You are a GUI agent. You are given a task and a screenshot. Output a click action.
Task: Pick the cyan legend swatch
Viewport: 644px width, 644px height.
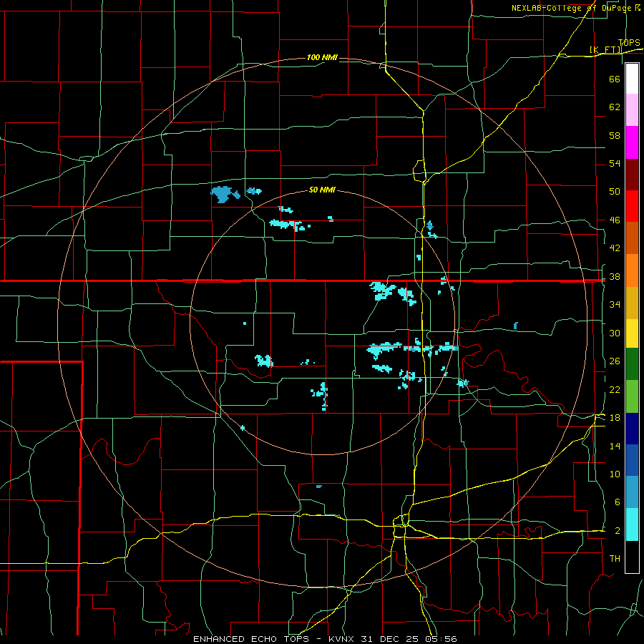coord(632,525)
